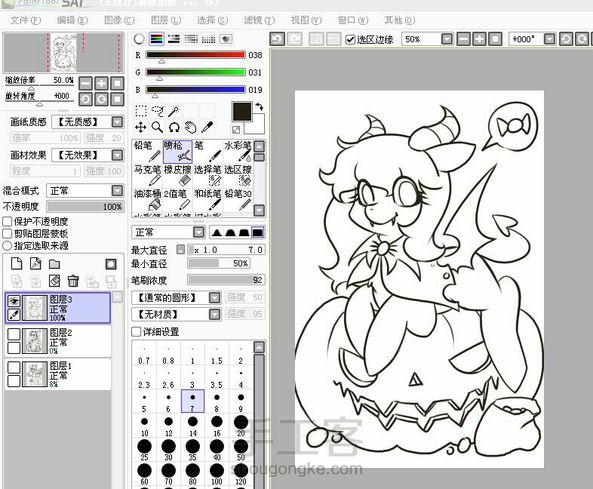Screen dimensions: 593x489
Task: Reset zoom in navigator panel
Action: coord(117,83)
